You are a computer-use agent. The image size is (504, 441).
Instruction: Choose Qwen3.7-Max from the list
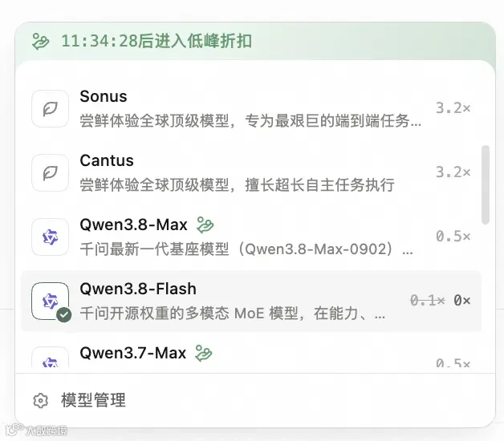click(x=251, y=354)
